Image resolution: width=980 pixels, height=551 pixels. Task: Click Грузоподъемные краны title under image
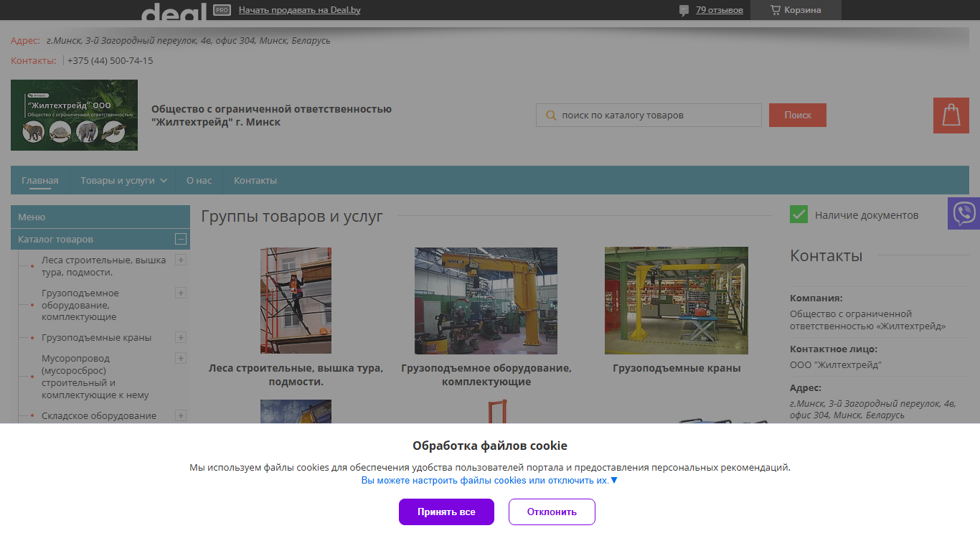coord(677,368)
